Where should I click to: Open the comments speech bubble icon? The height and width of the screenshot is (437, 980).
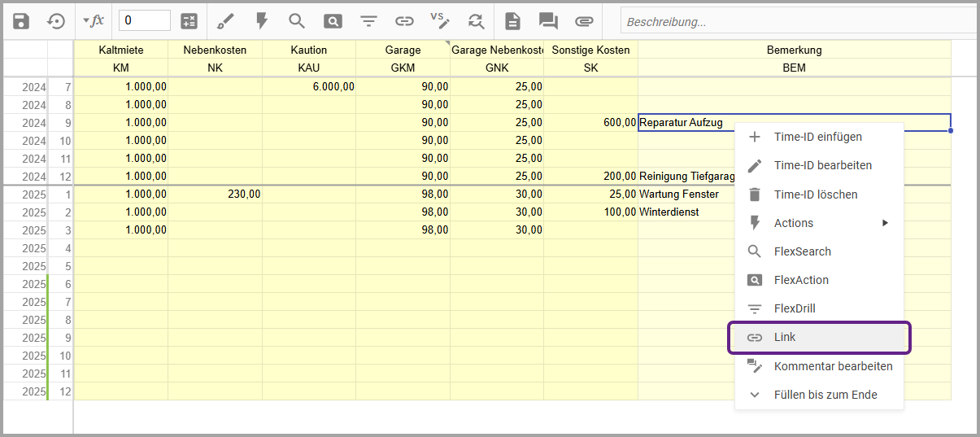[548, 21]
